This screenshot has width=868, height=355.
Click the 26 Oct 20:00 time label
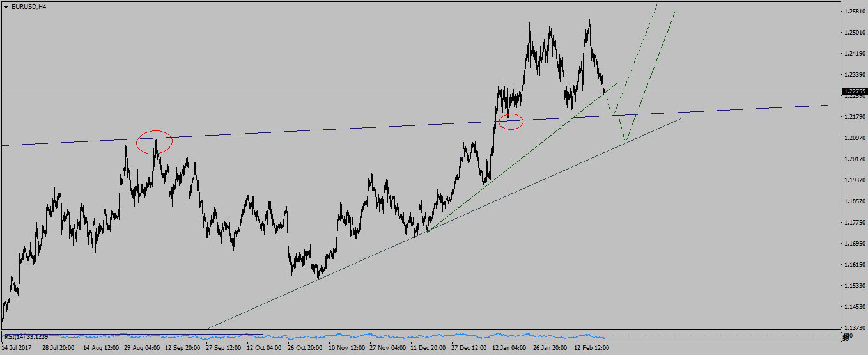coord(304,349)
